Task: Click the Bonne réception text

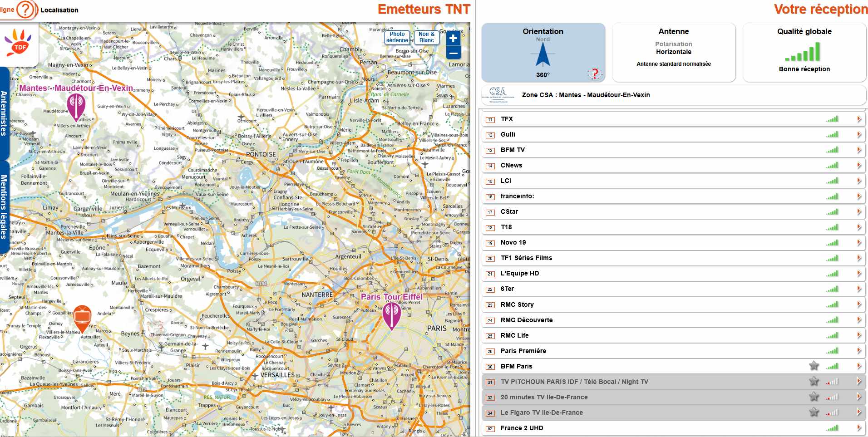Action: (804, 69)
